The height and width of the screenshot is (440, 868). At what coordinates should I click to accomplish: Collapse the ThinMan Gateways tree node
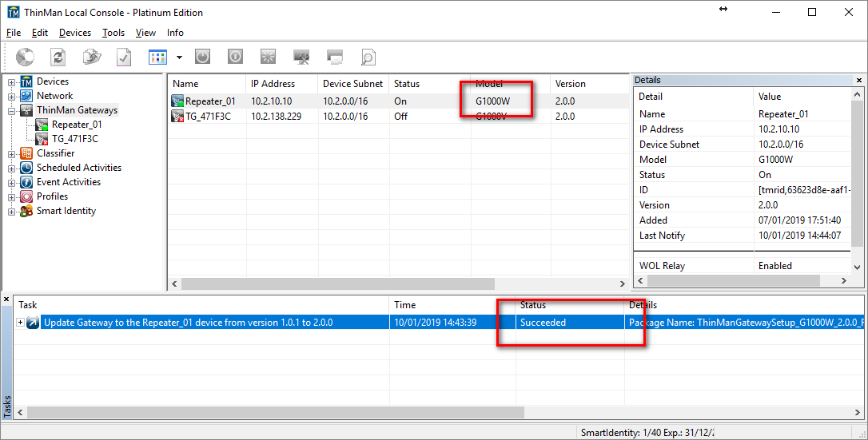(12, 111)
